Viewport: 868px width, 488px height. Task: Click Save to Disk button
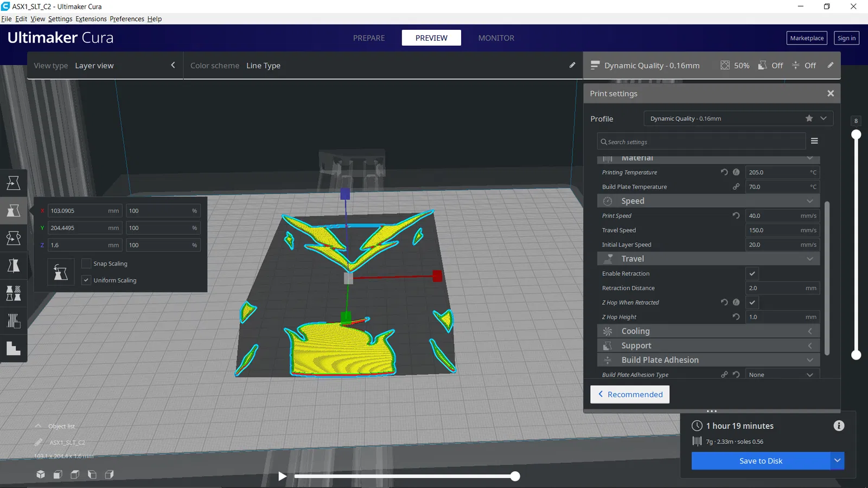[761, 461]
